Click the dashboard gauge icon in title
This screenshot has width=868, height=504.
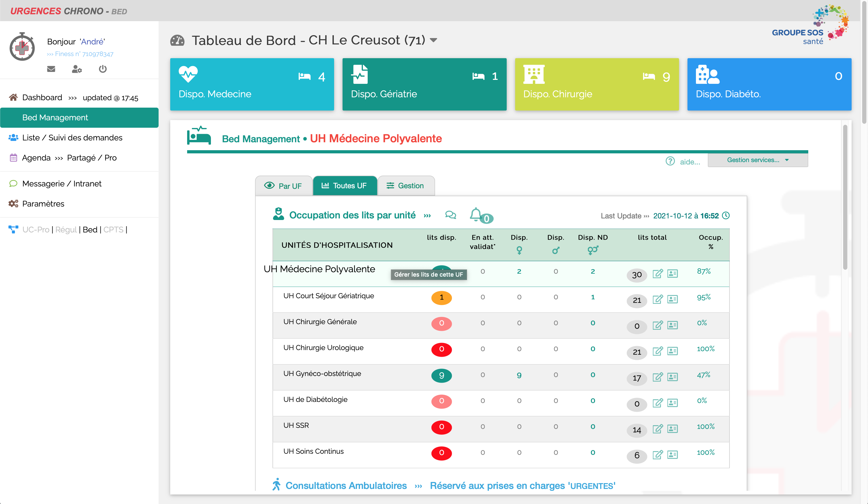click(177, 40)
